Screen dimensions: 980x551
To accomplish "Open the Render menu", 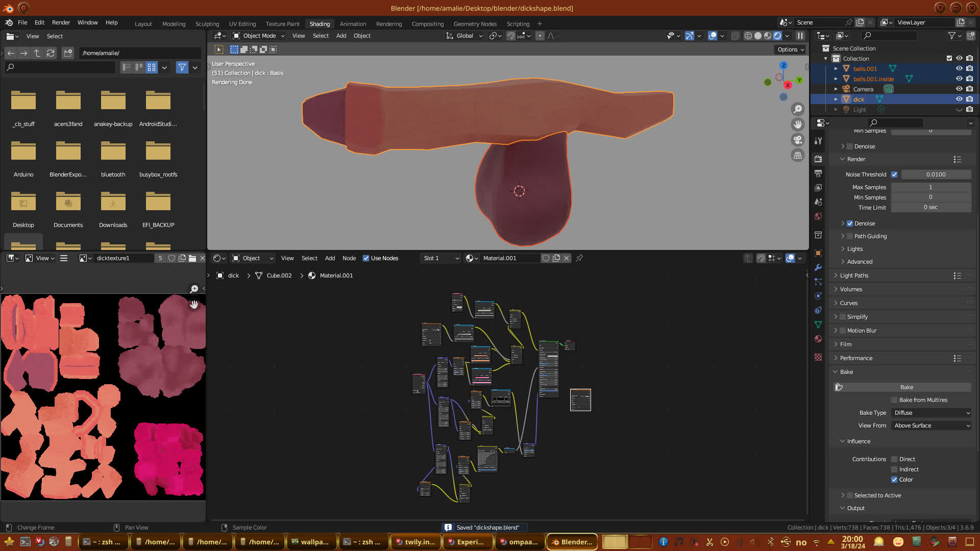I will (61, 22).
